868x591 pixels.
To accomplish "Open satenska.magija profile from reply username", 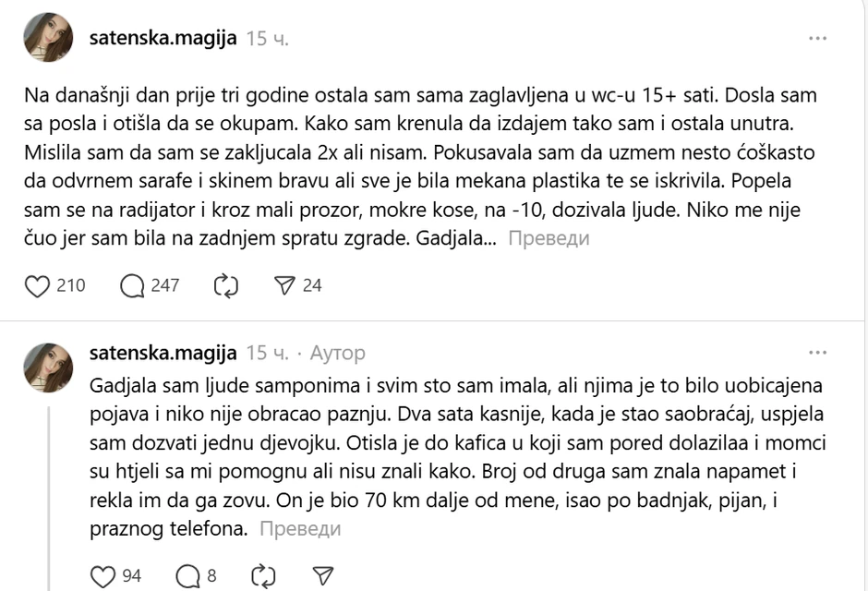I will point(163,353).
